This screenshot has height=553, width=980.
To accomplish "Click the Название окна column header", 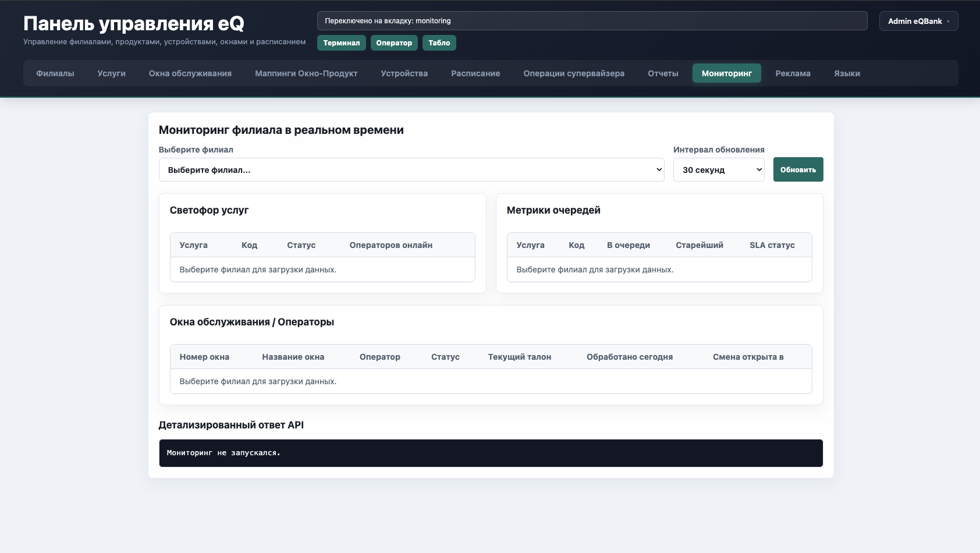I will pos(293,357).
